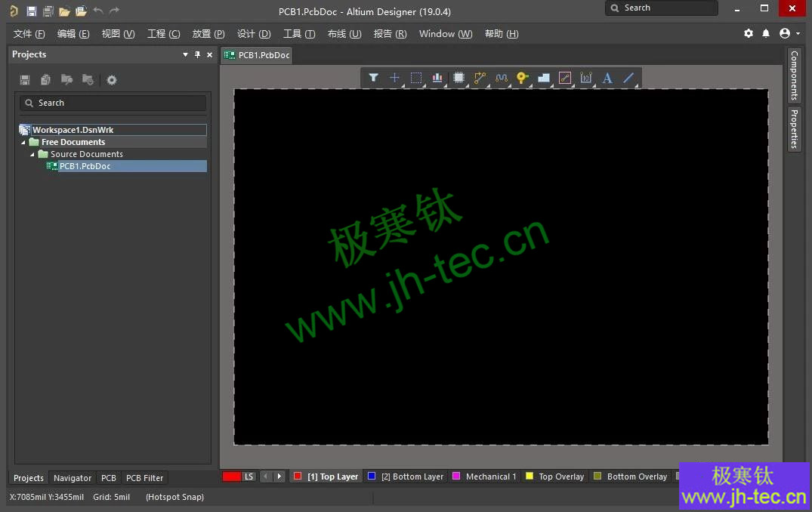Click the Altium Designer logo icon
The height and width of the screenshot is (512, 812).
point(14,11)
